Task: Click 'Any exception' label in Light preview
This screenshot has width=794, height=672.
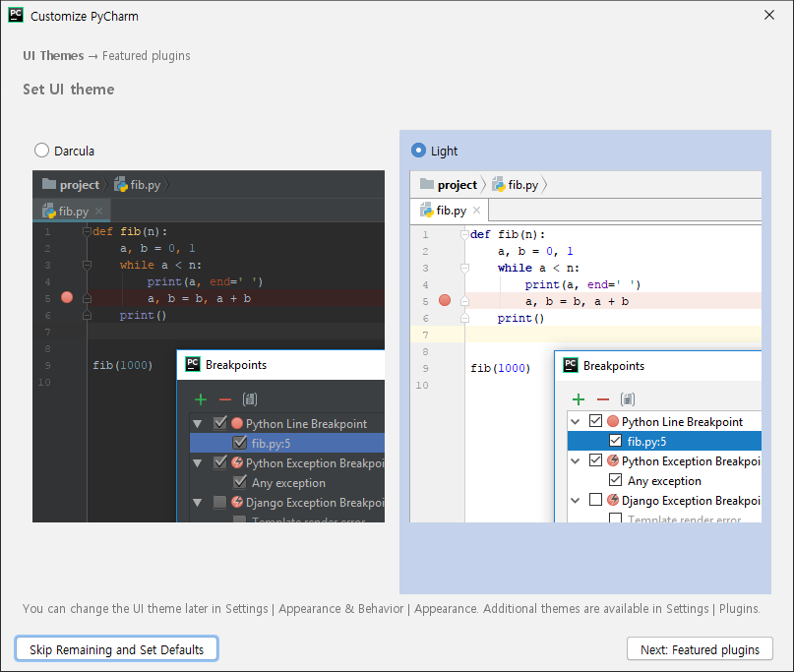Action: coord(664,480)
